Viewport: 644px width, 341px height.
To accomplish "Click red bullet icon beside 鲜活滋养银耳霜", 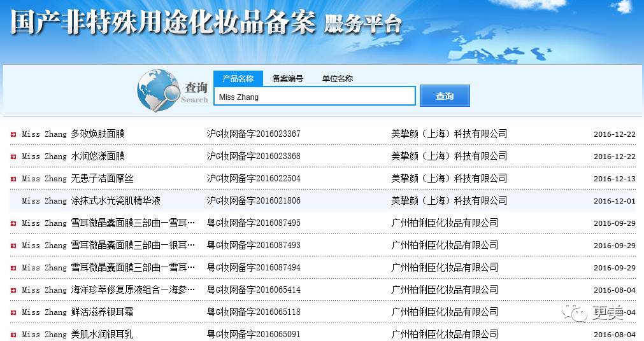I will 13,312.
